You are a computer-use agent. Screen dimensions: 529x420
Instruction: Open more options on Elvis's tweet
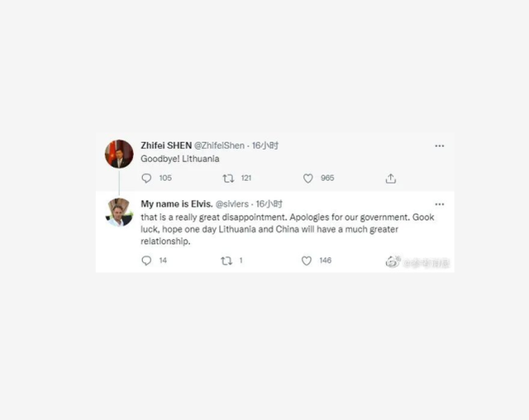(440, 204)
